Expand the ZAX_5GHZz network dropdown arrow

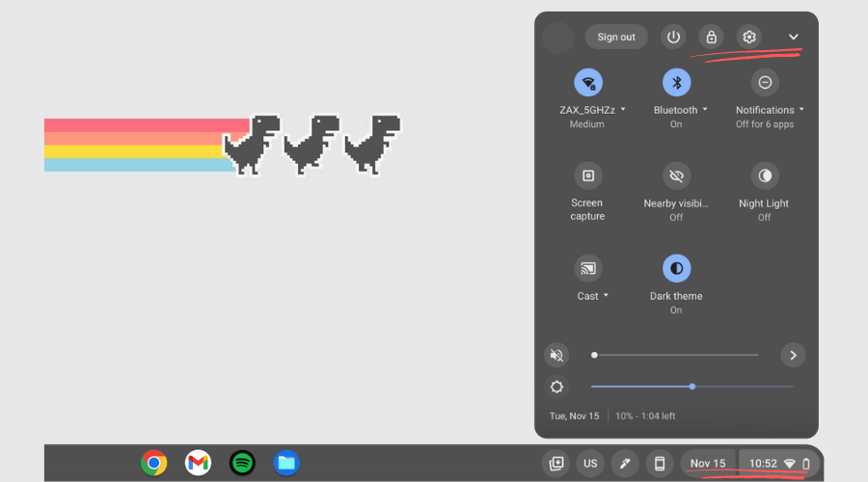coord(623,109)
